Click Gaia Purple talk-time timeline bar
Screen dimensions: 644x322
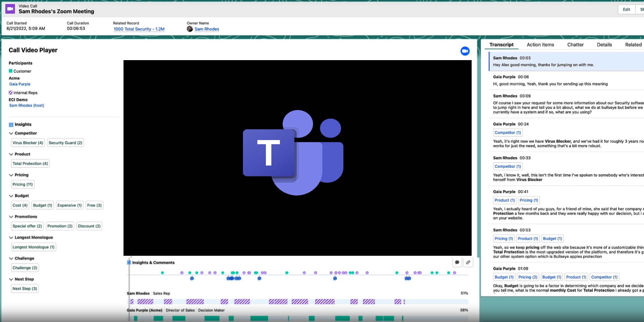coord(298,318)
